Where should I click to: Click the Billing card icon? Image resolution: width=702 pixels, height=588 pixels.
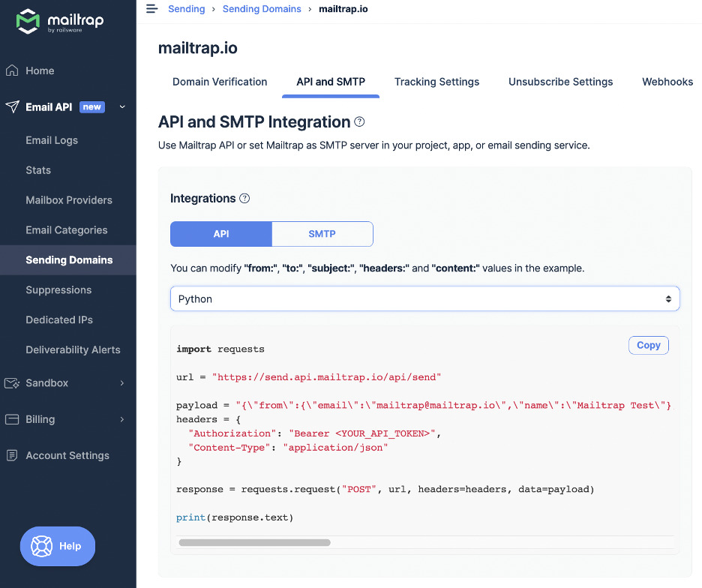click(12, 419)
